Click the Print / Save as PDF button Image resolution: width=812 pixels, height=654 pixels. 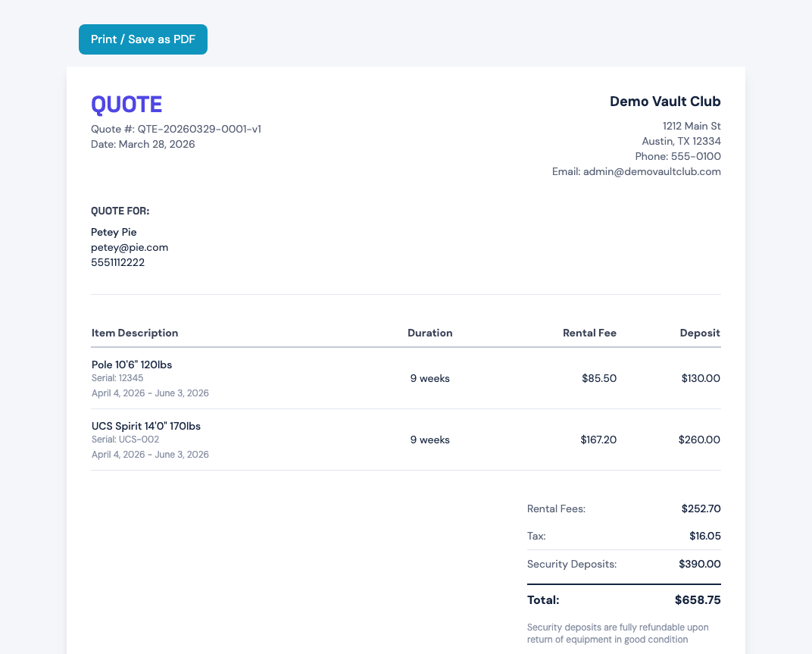point(143,39)
